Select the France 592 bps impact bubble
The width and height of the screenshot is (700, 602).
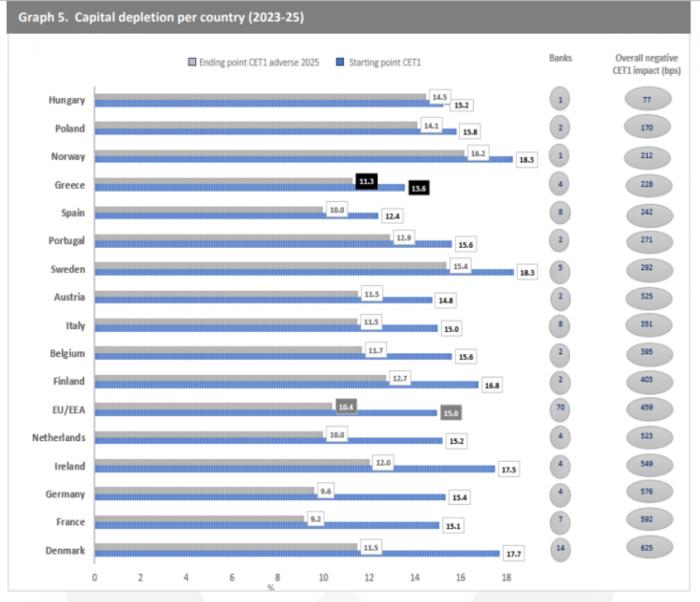coord(647,520)
